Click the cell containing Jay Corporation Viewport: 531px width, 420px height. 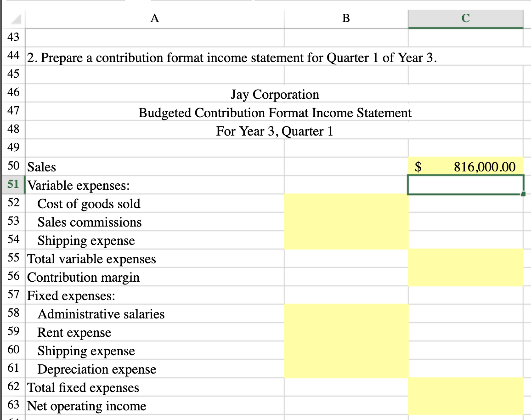pyautogui.click(x=274, y=95)
